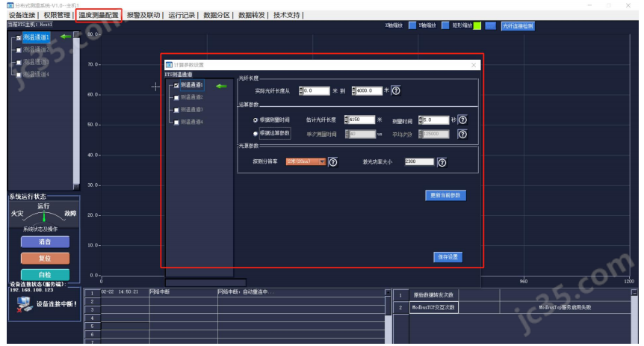Open 数据转发 menu
This screenshot has height=346, width=644.
tap(252, 15)
